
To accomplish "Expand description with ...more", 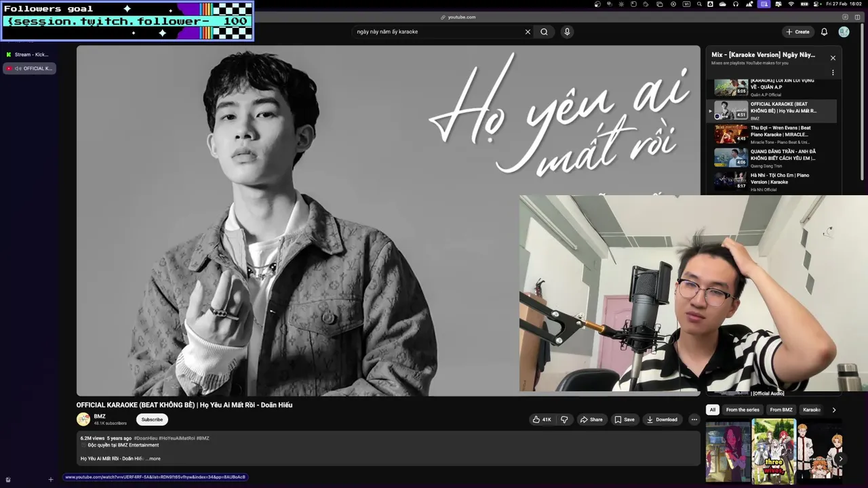I will [x=153, y=459].
